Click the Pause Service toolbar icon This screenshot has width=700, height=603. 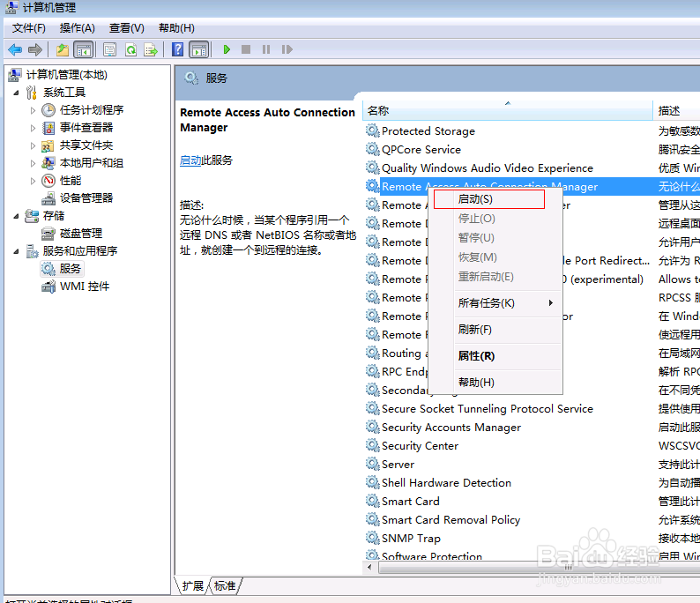[x=266, y=49]
